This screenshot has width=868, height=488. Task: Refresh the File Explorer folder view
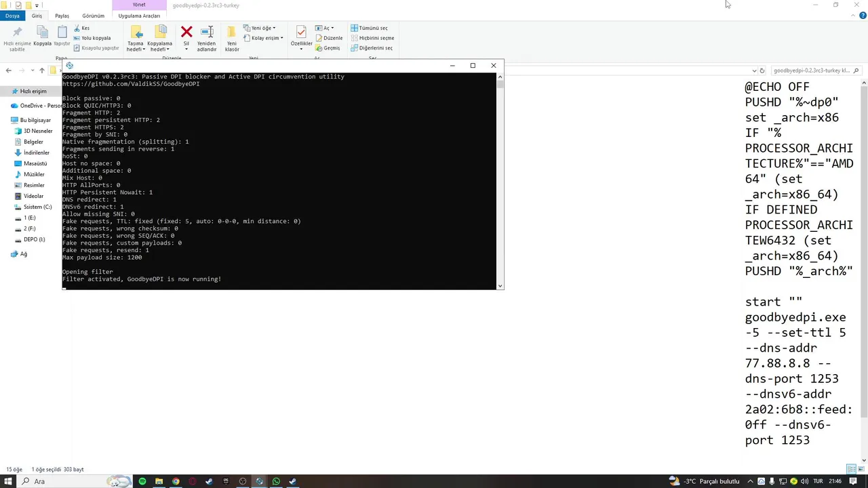762,70
